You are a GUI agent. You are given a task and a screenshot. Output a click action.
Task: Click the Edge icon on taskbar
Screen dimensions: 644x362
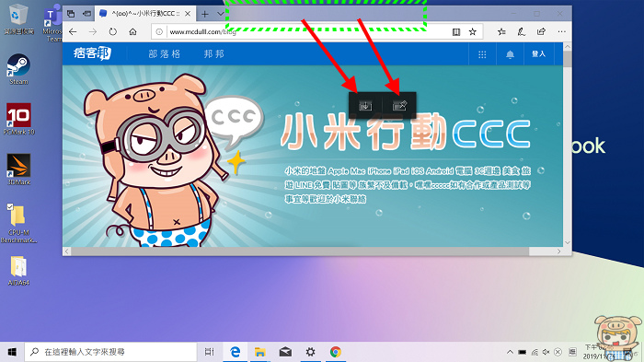coord(235,352)
